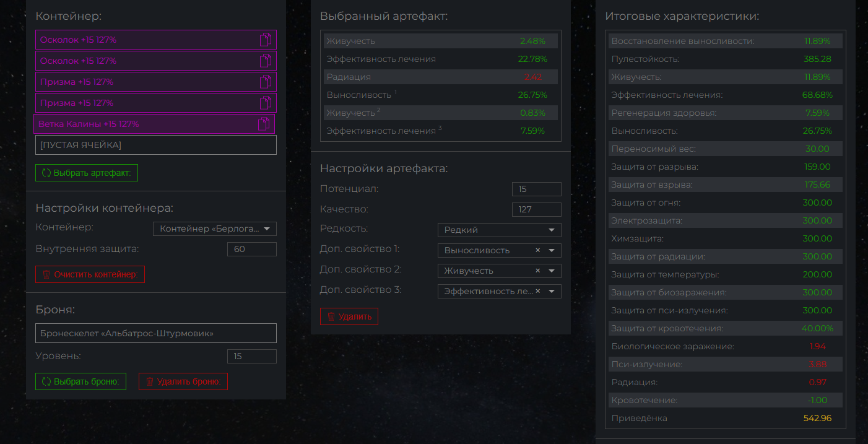
Task: Open Доп. свойство 1 dropdown arrow
Action: click(x=551, y=250)
